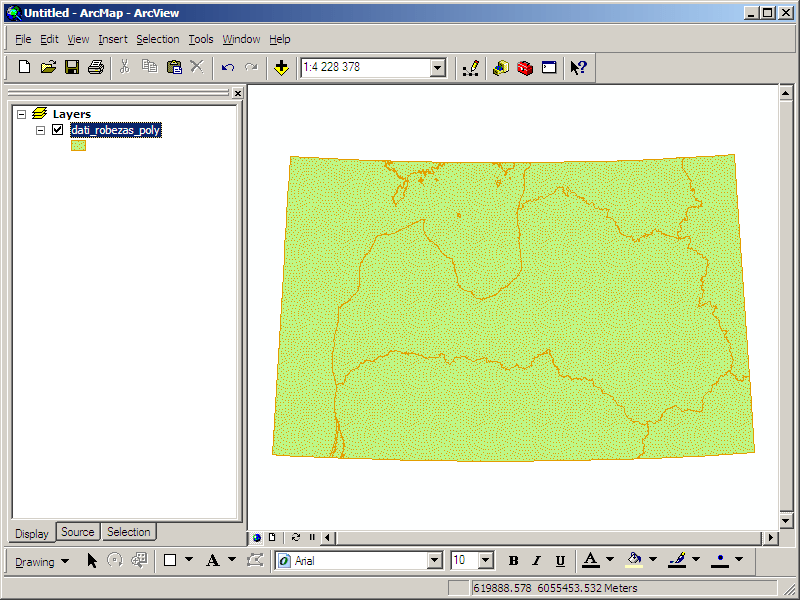The image size is (800, 600).
Task: Pick the Rotate tool on the Drawing toolbar
Action: pos(115,561)
